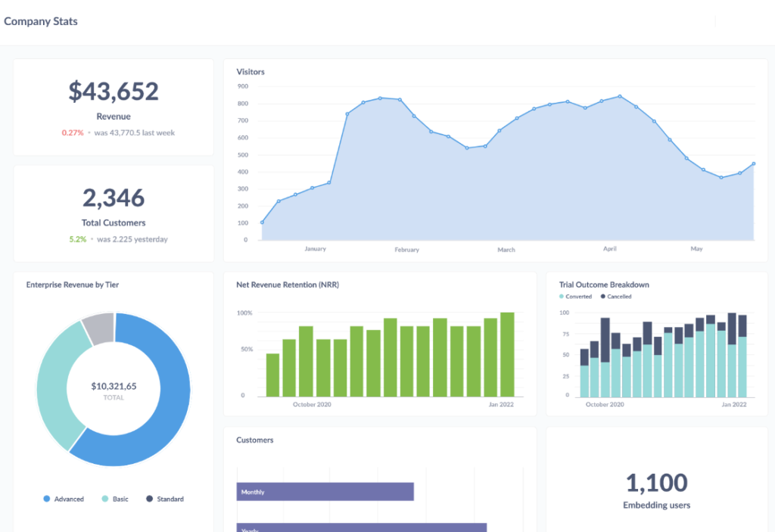The image size is (775, 532).
Task: Click the teal Converted legend dot
Action: pyautogui.click(x=561, y=297)
